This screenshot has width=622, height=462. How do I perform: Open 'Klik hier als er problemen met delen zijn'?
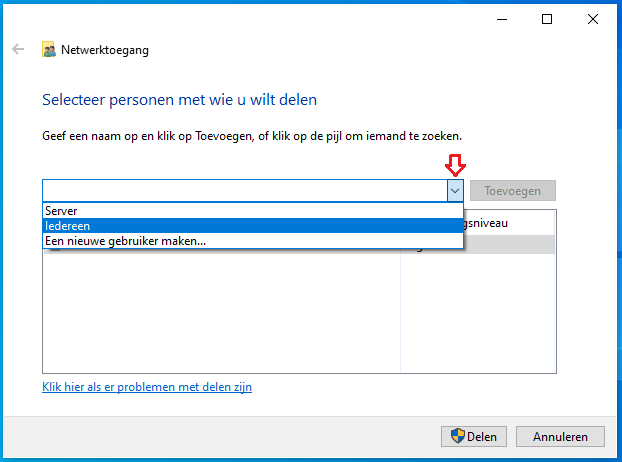pos(147,387)
